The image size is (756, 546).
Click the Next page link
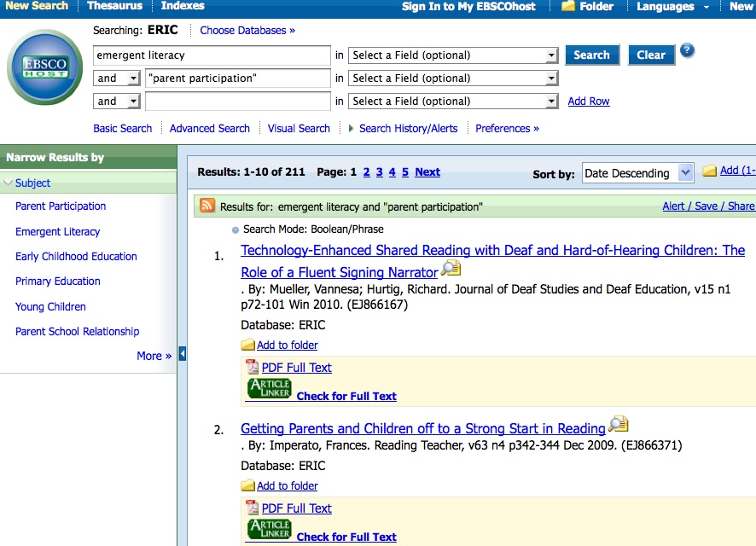(427, 172)
